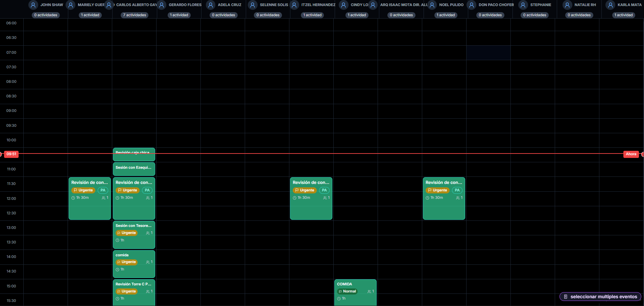This screenshot has height=306, width=644.
Task: Click Don Paco Chofer's 07:00 time slot
Action: click(x=488, y=53)
